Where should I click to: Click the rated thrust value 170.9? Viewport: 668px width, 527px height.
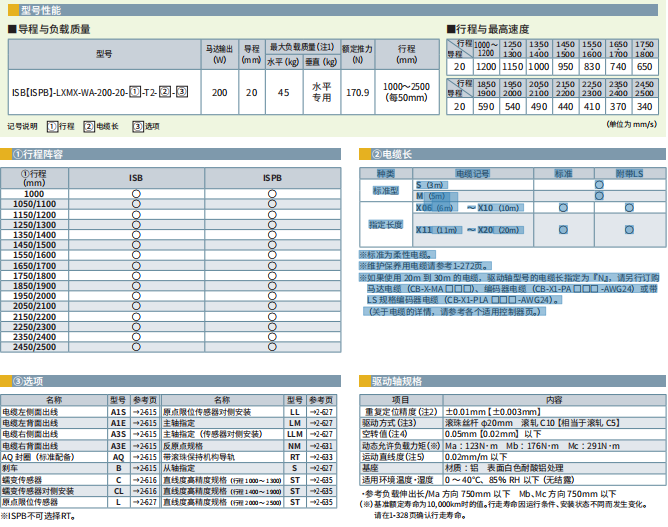357,92
